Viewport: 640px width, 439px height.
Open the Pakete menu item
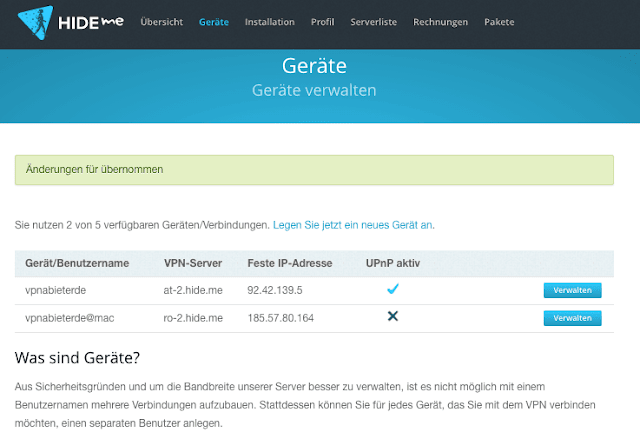coord(499,22)
